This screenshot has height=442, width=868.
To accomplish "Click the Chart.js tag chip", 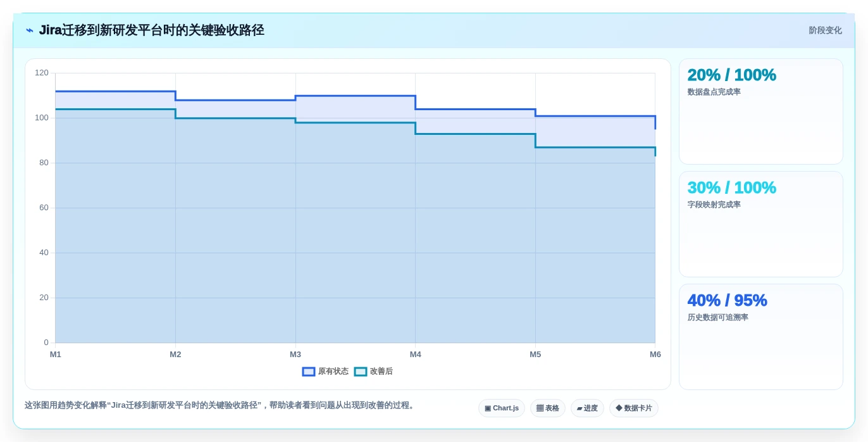I will tap(502, 408).
